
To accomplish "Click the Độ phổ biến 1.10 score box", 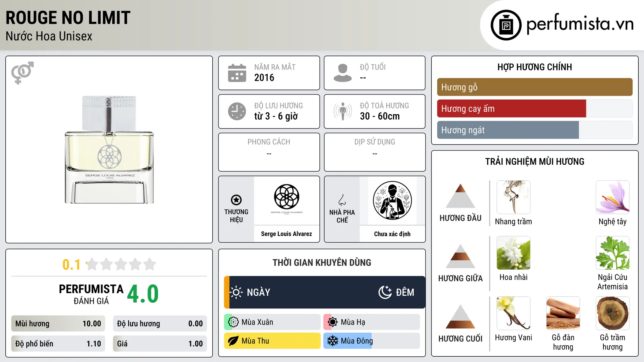I will click(x=58, y=344).
